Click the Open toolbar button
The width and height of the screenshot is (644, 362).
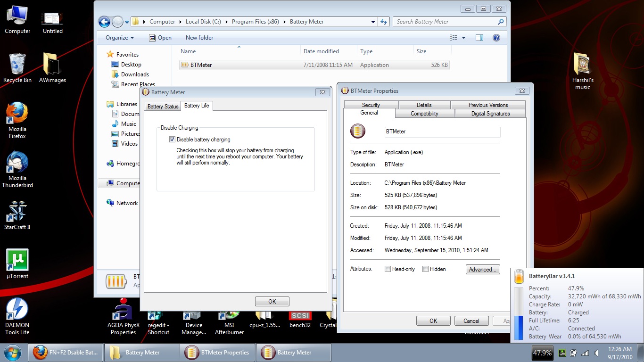[160, 38]
